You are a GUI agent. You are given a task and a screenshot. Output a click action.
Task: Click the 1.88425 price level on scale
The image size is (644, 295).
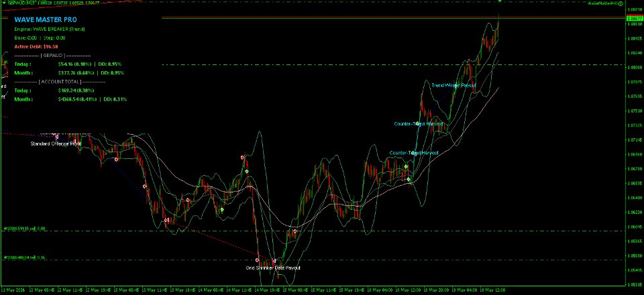[x=635, y=38]
